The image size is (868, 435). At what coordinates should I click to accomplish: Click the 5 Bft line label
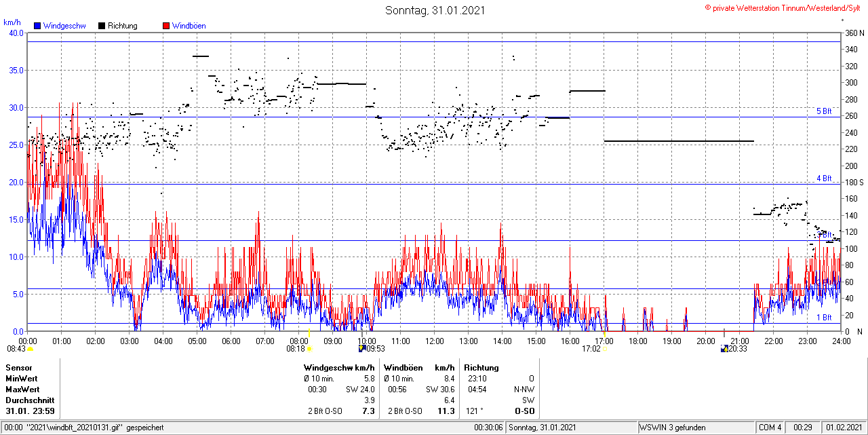pyautogui.click(x=824, y=111)
